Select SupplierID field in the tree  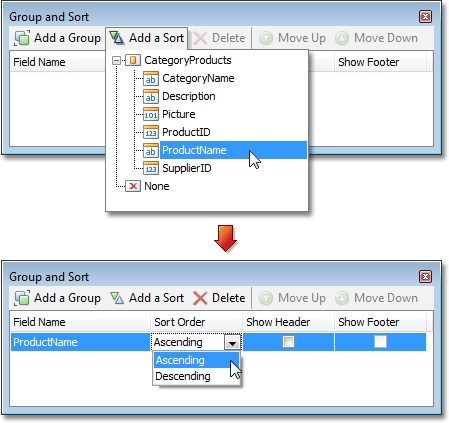[187, 168]
